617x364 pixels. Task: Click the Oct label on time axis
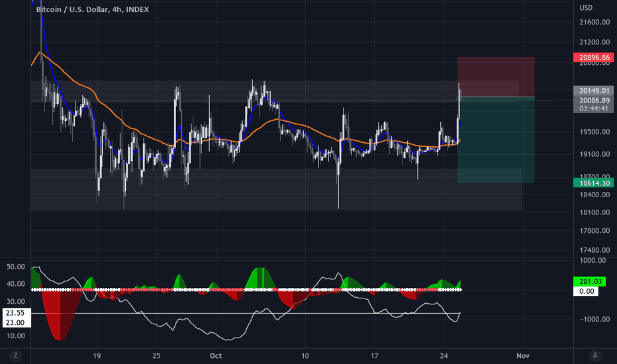216,356
